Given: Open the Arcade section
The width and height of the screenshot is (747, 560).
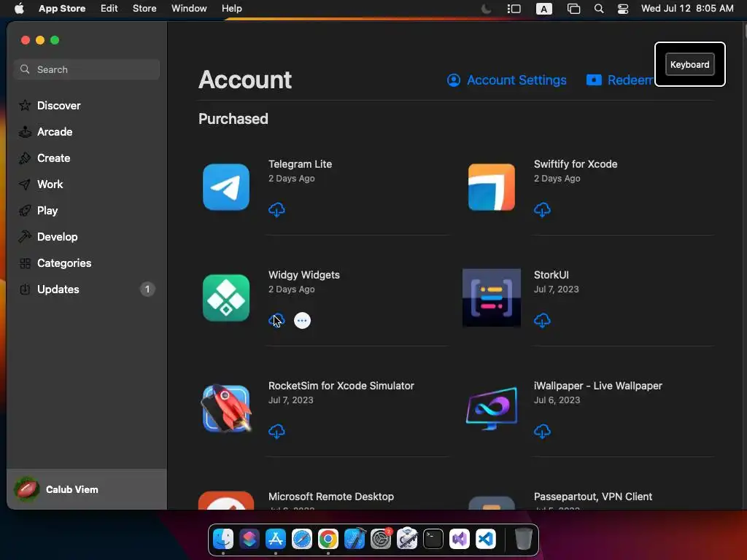Looking at the screenshot, I should coord(87,132).
